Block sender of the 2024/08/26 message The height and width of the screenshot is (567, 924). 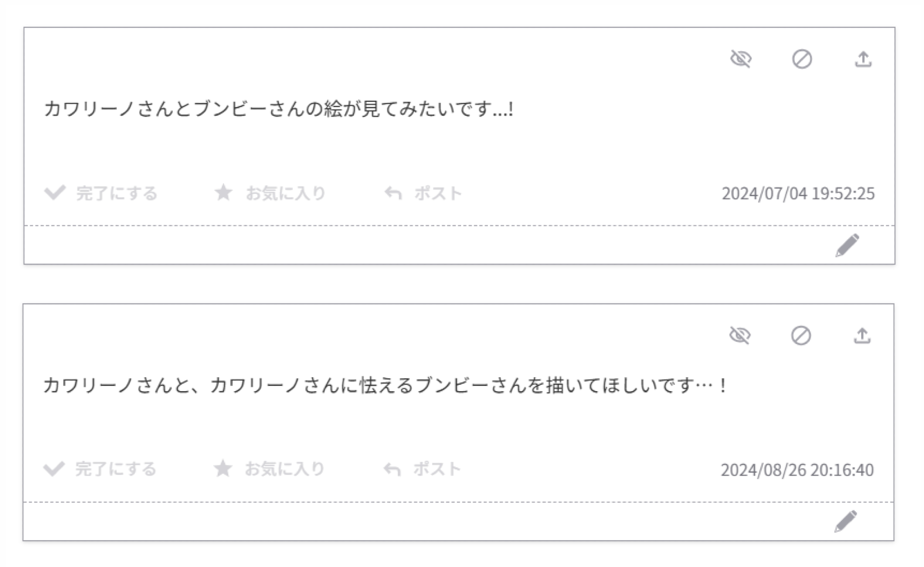point(801,335)
